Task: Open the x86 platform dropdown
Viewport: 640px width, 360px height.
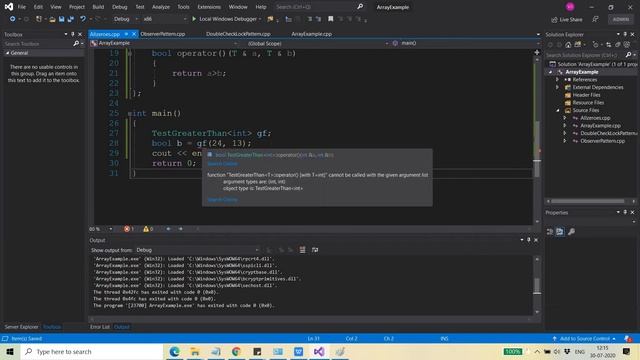Action: click(165, 19)
